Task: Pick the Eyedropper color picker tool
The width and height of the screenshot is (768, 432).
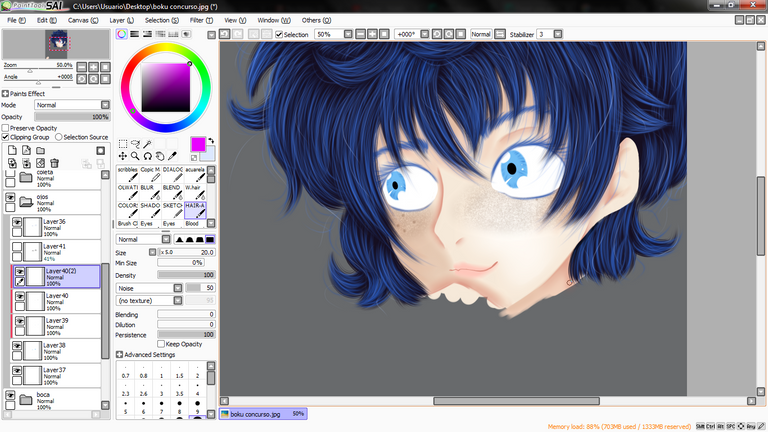Action: point(172,156)
